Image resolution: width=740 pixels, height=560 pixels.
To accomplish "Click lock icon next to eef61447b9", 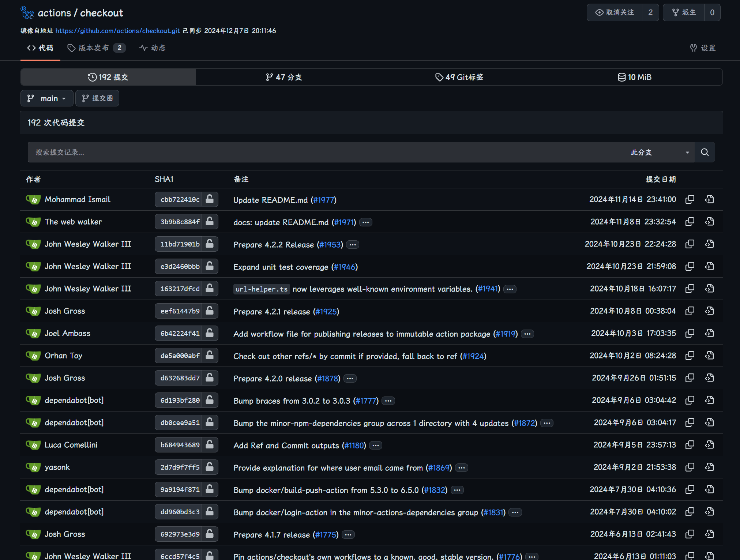I will point(210,311).
